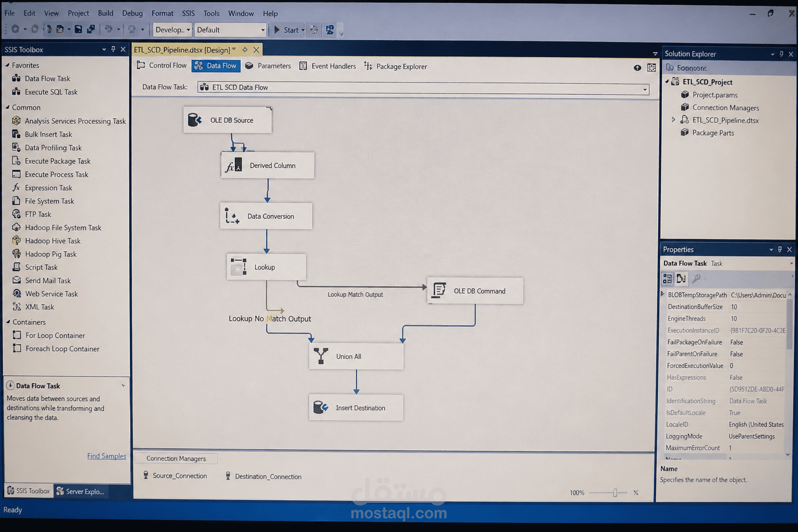Click the Execute Package Task icon
Image resolution: width=798 pixels, height=532 pixels.
16,161
